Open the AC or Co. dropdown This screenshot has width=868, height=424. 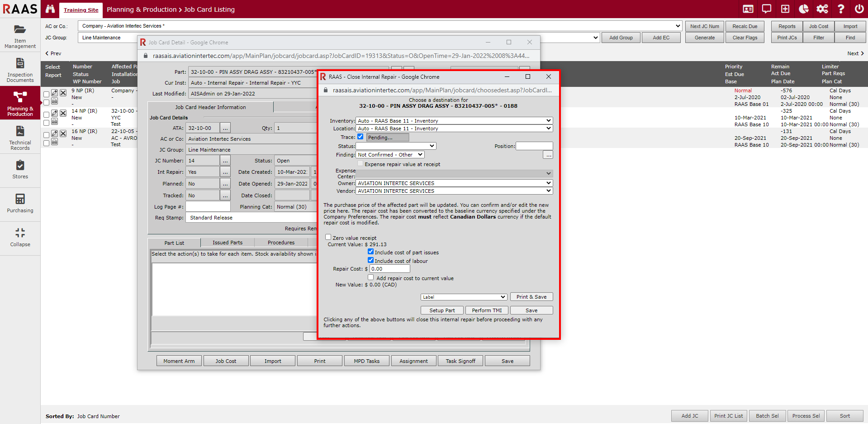[x=380, y=26]
